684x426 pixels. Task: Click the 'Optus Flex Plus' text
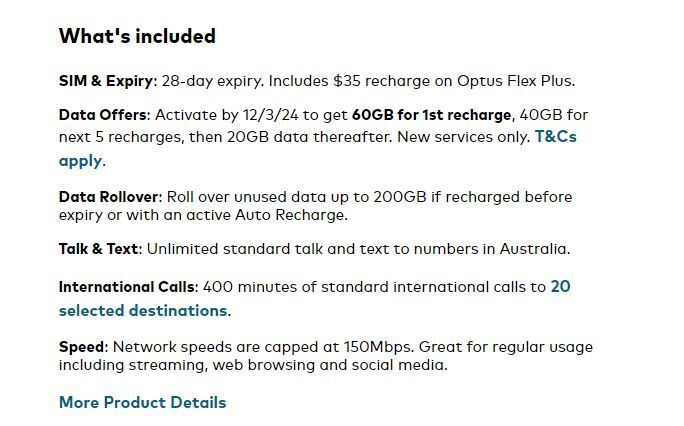515,81
